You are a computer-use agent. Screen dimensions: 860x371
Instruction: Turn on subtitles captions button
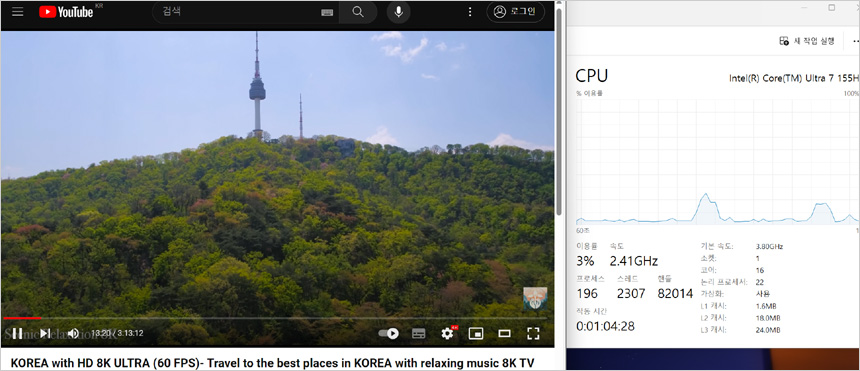click(x=418, y=333)
